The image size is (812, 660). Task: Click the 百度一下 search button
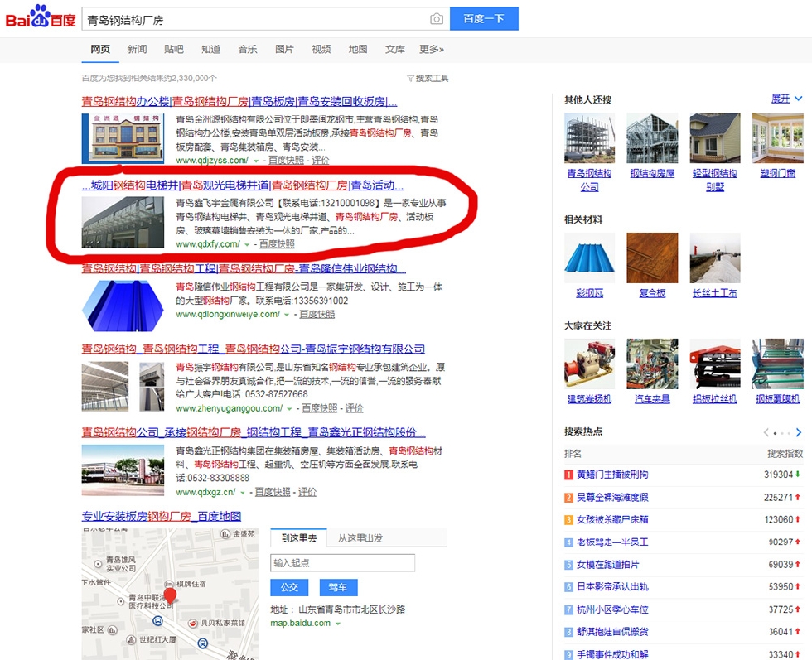pyautogui.click(x=484, y=19)
